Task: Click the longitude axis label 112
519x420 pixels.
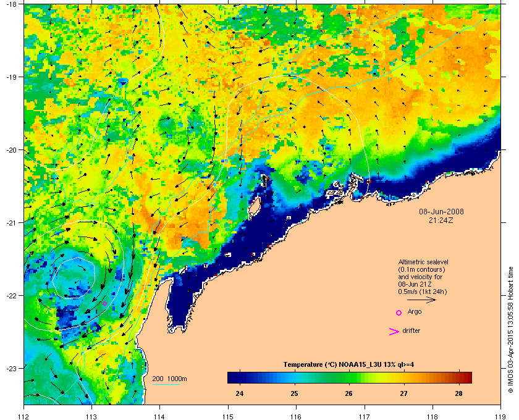Action: (24, 416)
